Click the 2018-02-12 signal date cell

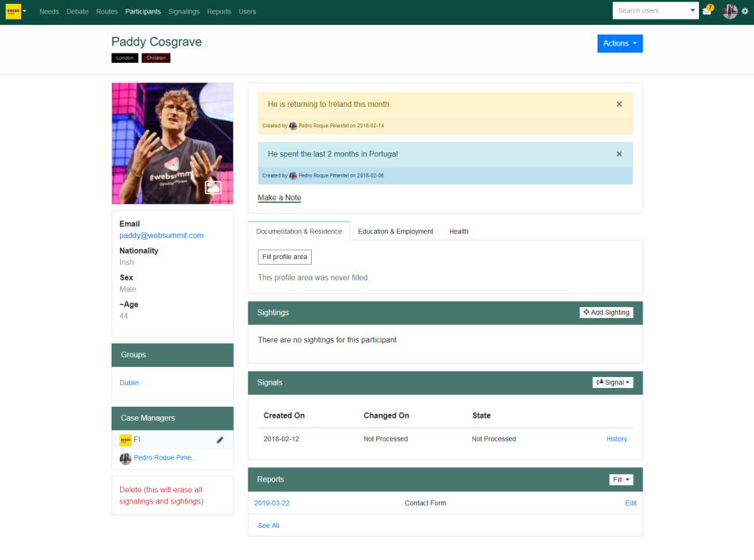[281, 439]
